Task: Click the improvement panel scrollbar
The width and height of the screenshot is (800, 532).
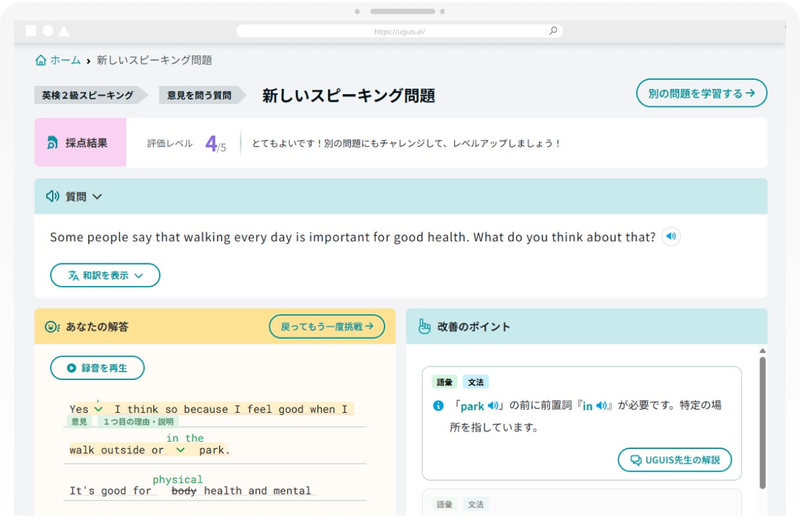Action: pyautogui.click(x=763, y=419)
